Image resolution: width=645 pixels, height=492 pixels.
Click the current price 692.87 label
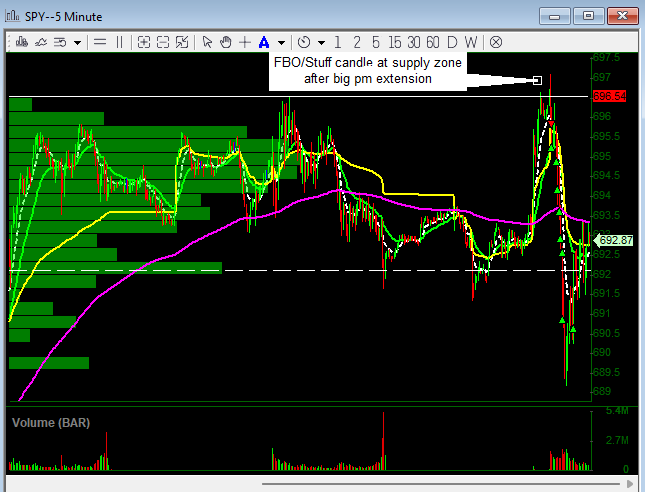615,240
